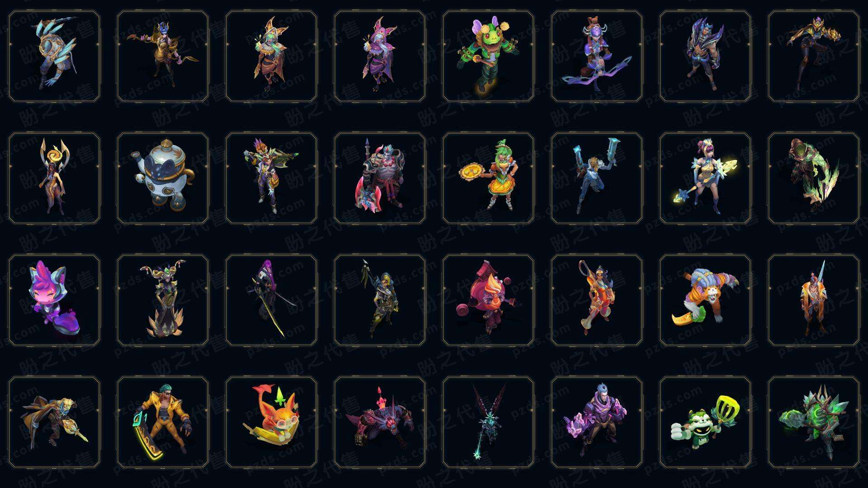Open the white teapot cat skin
Screen dimensions: 868x488
163,178
